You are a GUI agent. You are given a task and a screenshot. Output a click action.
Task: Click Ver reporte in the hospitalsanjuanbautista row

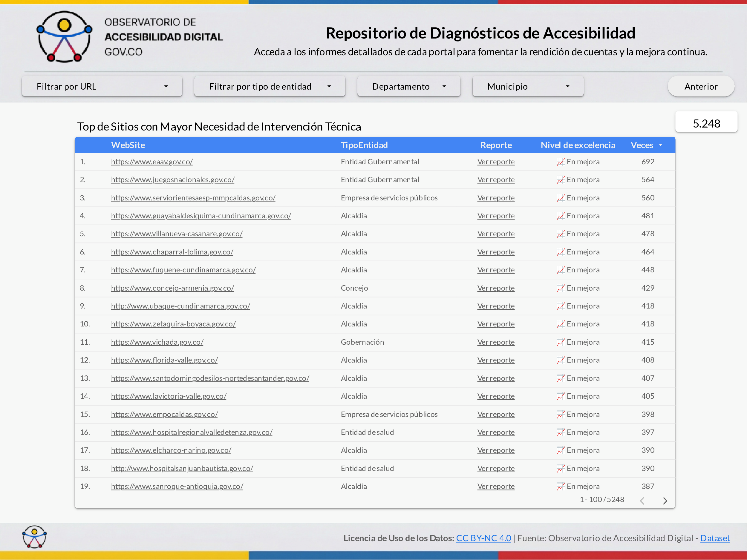(496, 468)
